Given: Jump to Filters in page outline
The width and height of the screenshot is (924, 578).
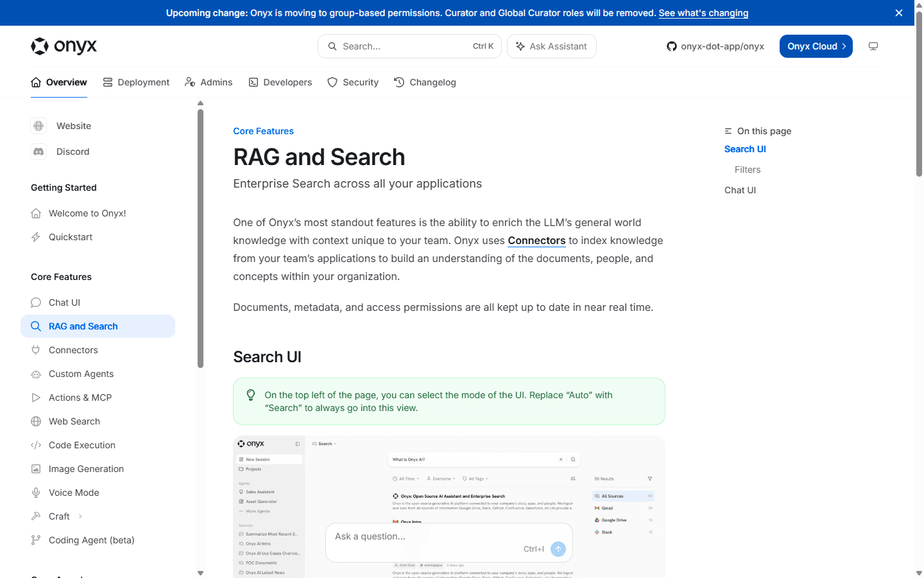Looking at the screenshot, I should (x=748, y=170).
